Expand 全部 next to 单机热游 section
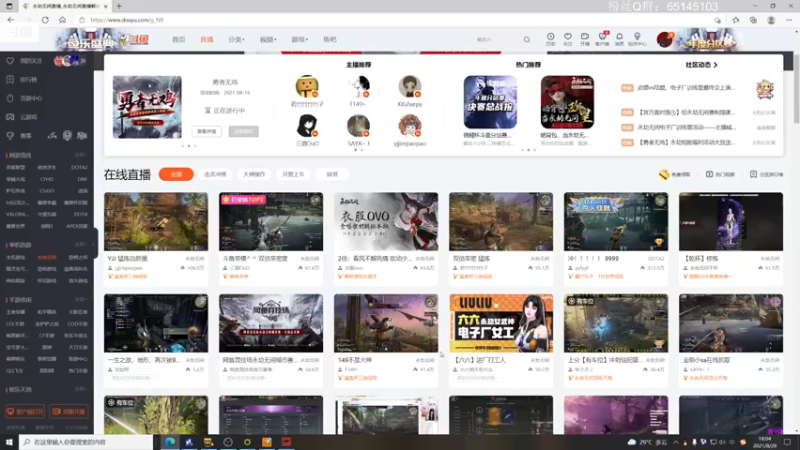 81,245
